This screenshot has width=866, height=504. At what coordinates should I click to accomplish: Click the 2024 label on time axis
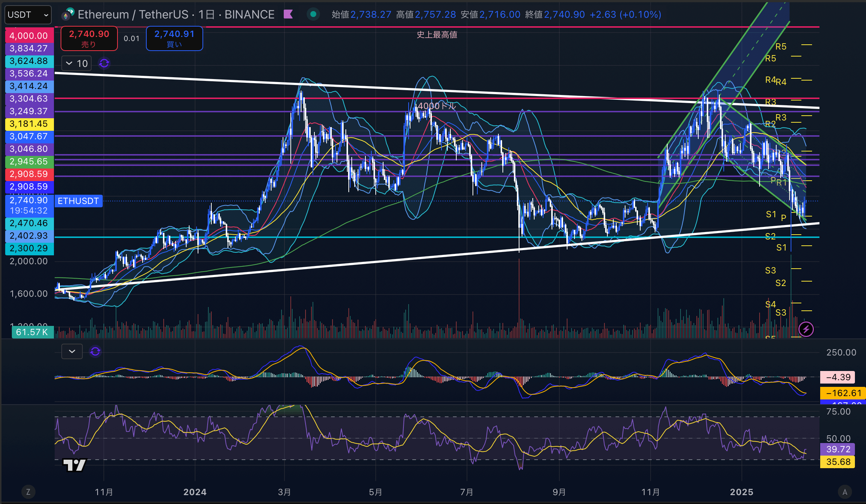(195, 492)
